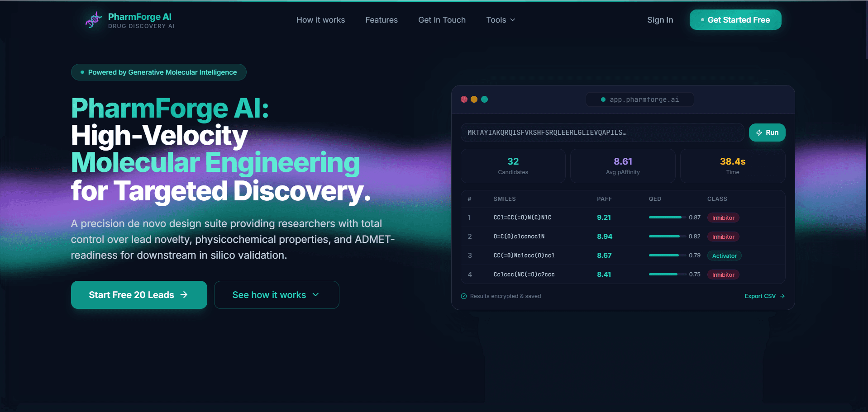Click the Export CSV link
The height and width of the screenshot is (412, 868).
[760, 296]
